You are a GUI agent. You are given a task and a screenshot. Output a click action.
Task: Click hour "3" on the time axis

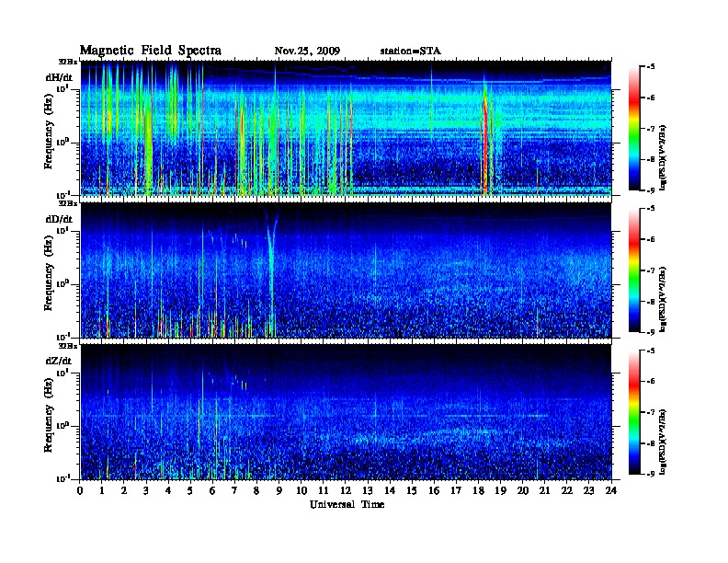[146, 491]
